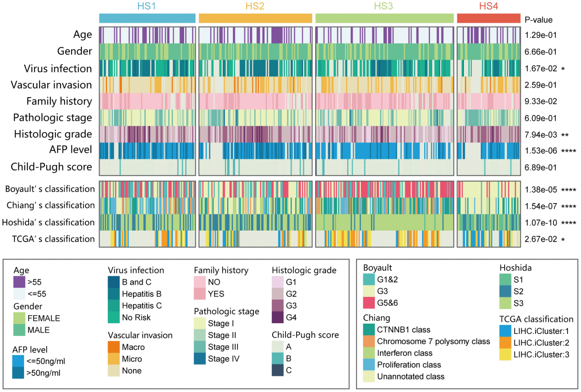The height and width of the screenshot is (392, 581).
Task: Click the 2.59e-01 vascular invasion p-value
Action: click(x=541, y=85)
